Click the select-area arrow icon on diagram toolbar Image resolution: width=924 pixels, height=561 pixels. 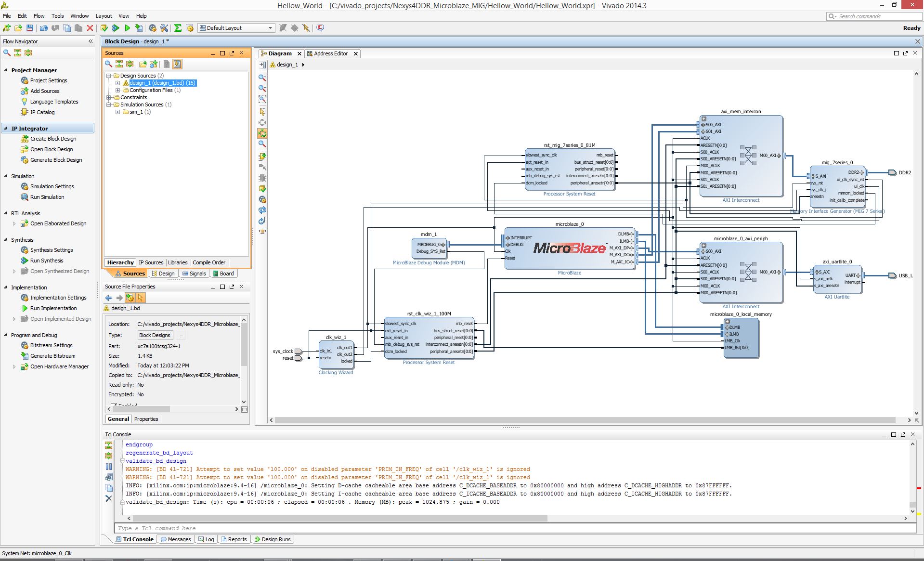tap(262, 112)
